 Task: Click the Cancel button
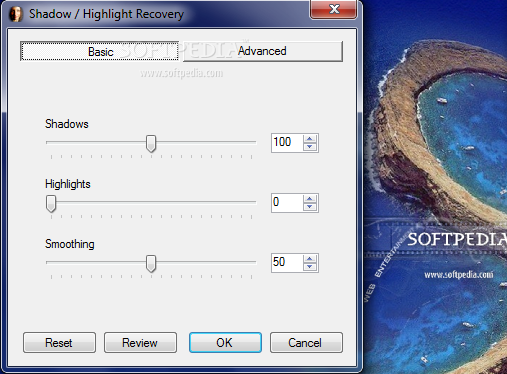point(306,342)
